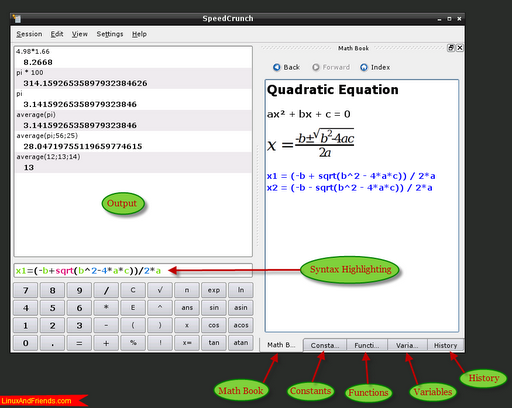Select history expression average(12;13;14)
The width and height of the screenshot is (512, 408).
click(x=48, y=157)
